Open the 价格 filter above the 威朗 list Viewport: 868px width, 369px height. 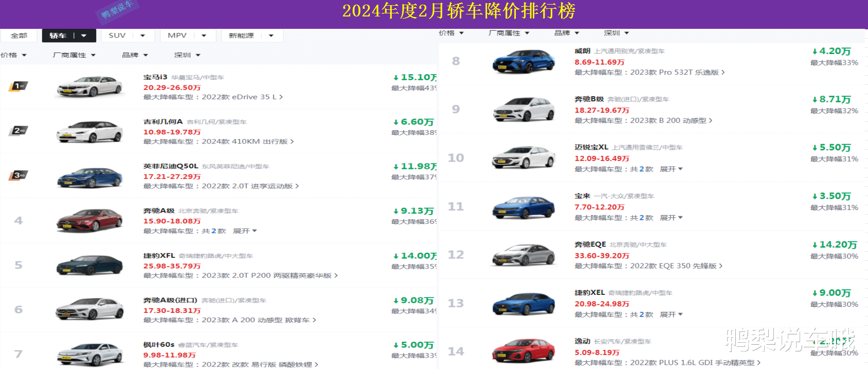coord(451,33)
